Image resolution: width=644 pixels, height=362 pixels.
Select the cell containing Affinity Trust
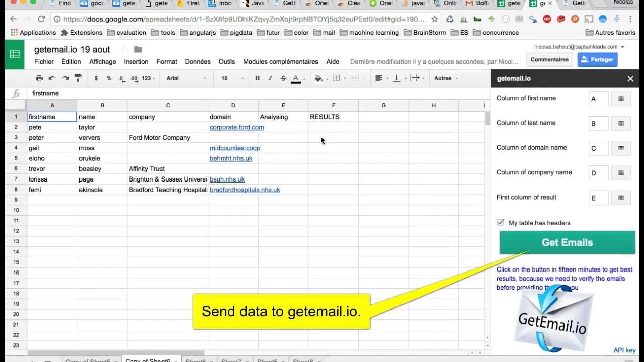(x=168, y=169)
